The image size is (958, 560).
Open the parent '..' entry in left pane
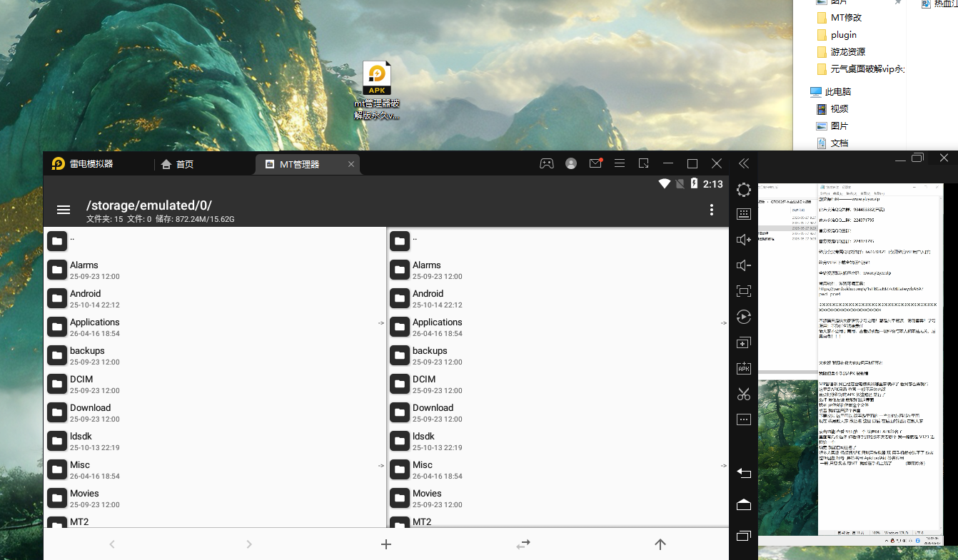pyautogui.click(x=214, y=241)
